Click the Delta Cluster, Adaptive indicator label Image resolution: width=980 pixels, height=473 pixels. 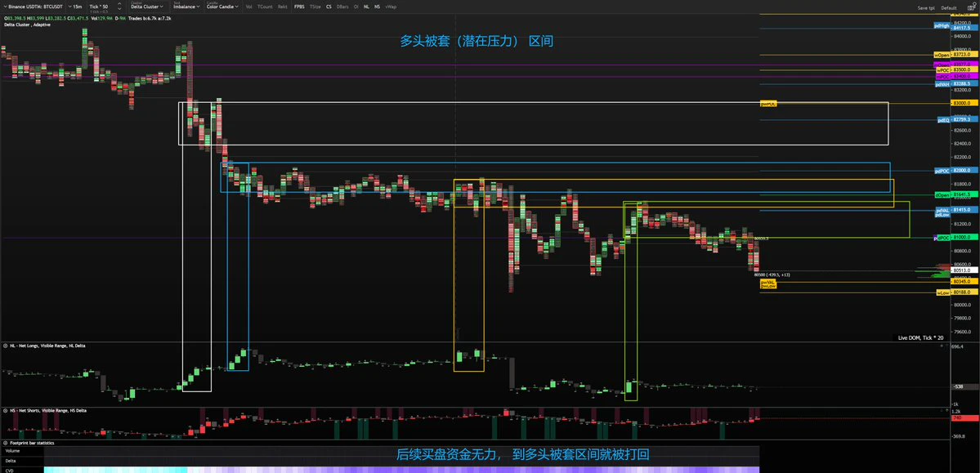point(27,25)
